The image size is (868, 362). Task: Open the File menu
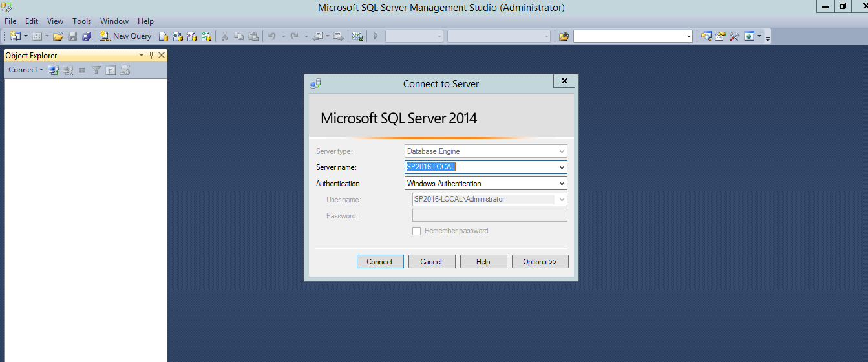10,21
